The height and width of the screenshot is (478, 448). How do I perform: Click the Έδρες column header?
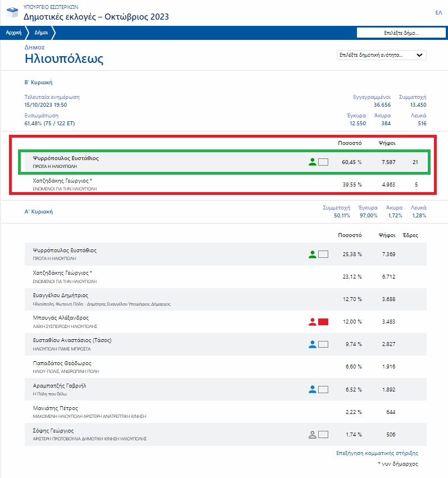click(x=410, y=235)
